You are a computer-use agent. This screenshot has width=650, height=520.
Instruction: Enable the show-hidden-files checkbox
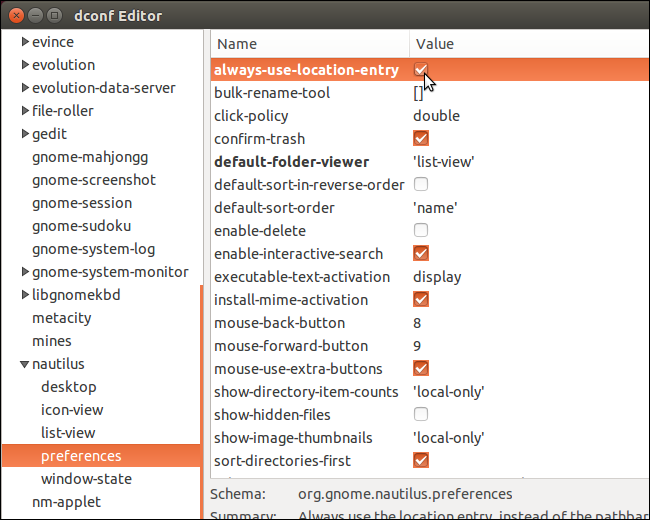[x=420, y=414]
